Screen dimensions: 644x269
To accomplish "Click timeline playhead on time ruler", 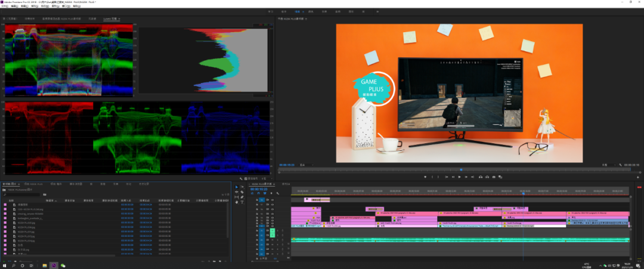I will tap(523, 193).
